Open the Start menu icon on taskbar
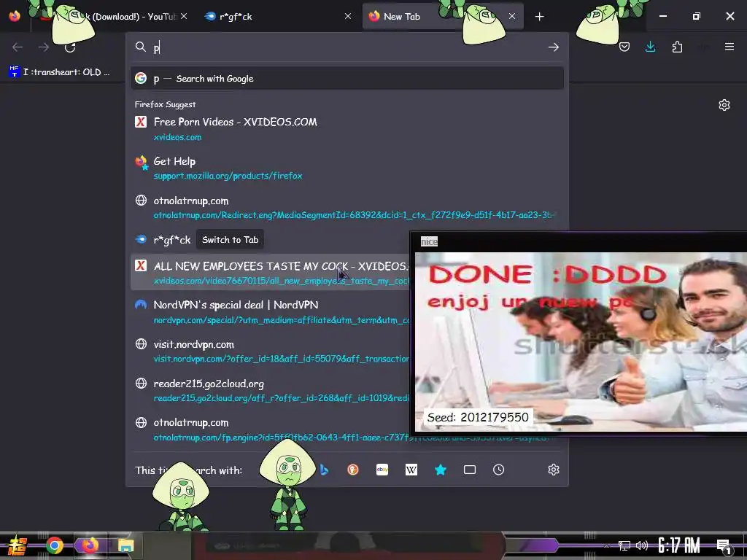This screenshot has width=747, height=560. pyautogui.click(x=17, y=545)
